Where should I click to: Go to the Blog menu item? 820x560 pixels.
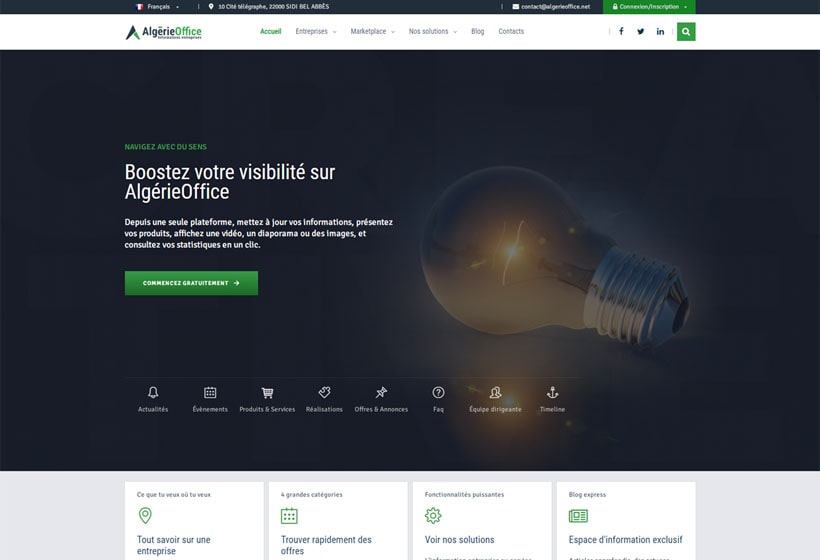point(477,31)
